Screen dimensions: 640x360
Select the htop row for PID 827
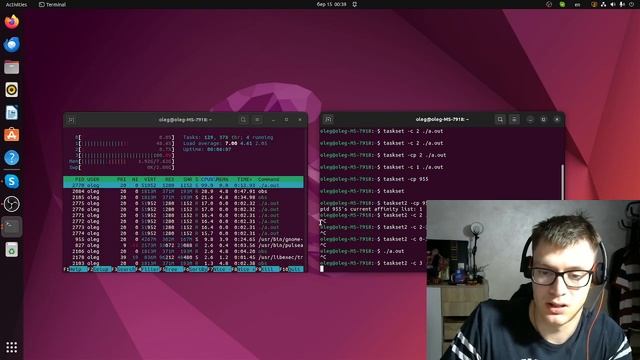pyautogui.click(x=183, y=245)
